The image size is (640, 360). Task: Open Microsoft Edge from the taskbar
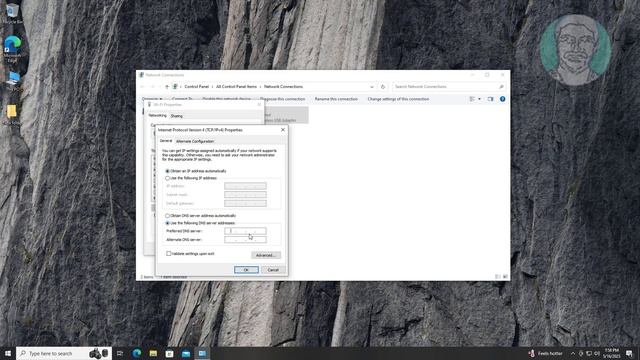pyautogui.click(x=136, y=353)
